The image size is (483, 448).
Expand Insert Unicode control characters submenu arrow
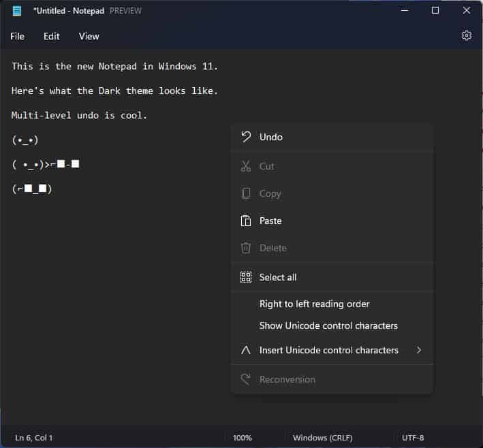point(418,350)
